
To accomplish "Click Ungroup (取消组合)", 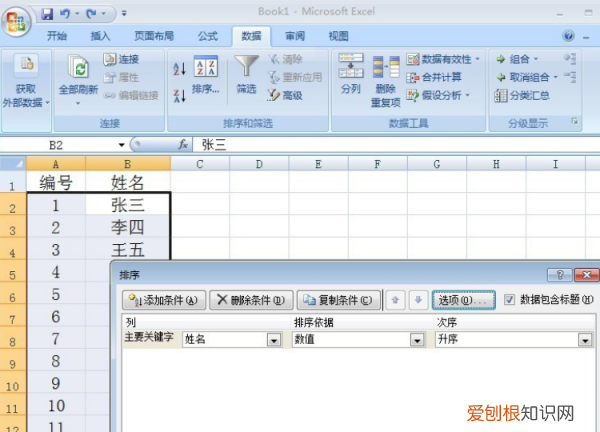I will click(x=523, y=77).
